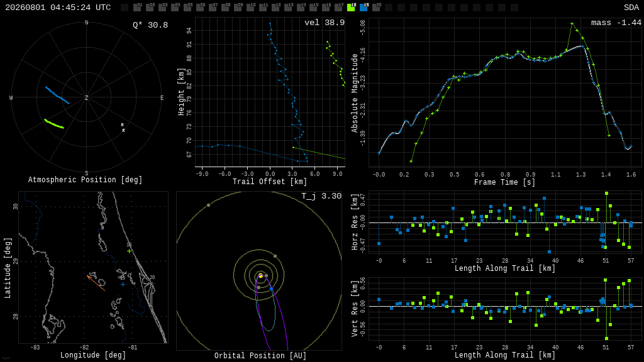Click the T_j 3.30 readout
The image size is (644, 362).
pyautogui.click(x=321, y=196)
